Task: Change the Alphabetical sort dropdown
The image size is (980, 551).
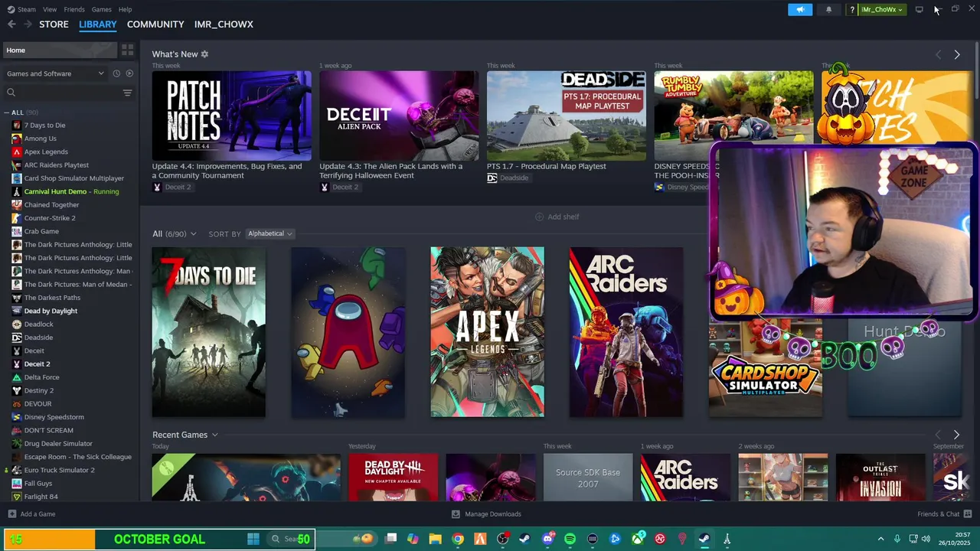Action: [x=269, y=233]
